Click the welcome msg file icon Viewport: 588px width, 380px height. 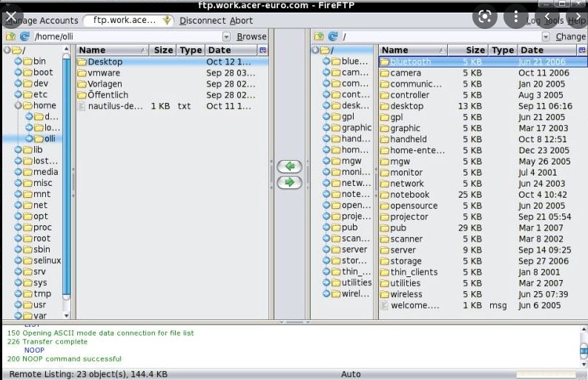[x=384, y=305]
